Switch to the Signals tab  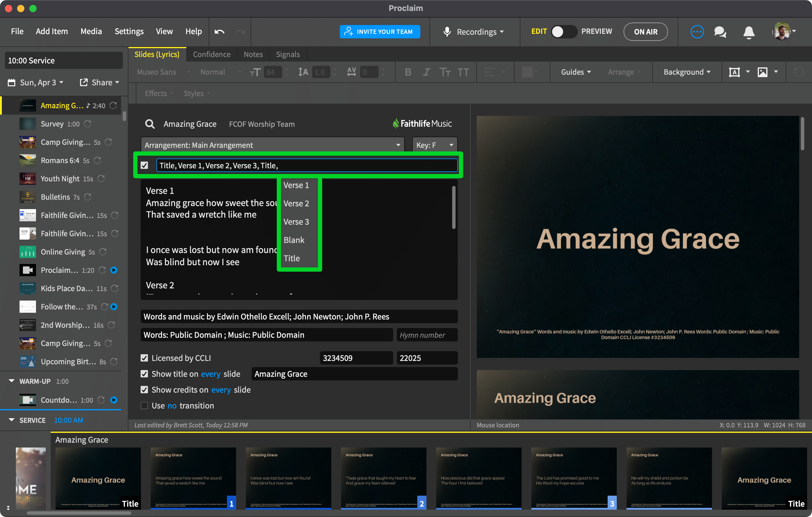click(288, 54)
